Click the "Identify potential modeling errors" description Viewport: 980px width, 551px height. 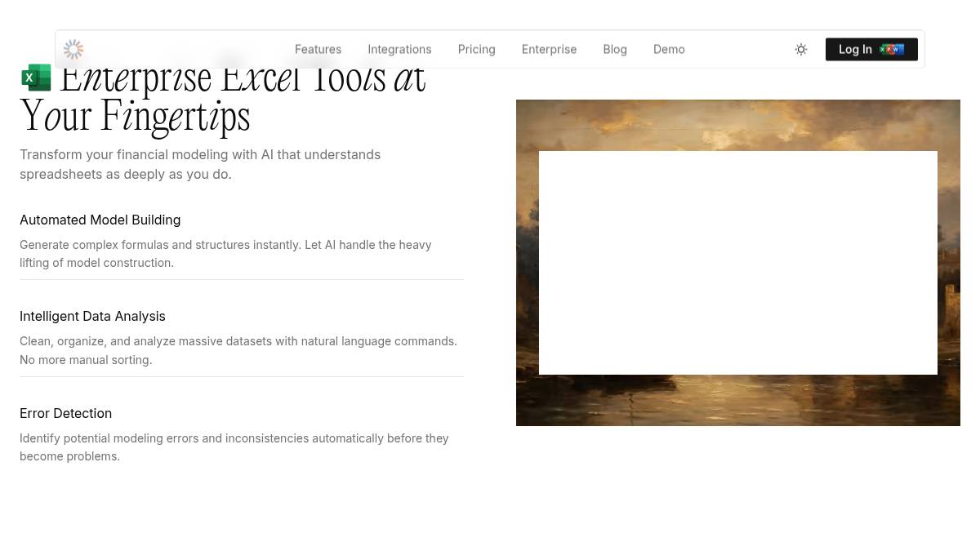[234, 447]
